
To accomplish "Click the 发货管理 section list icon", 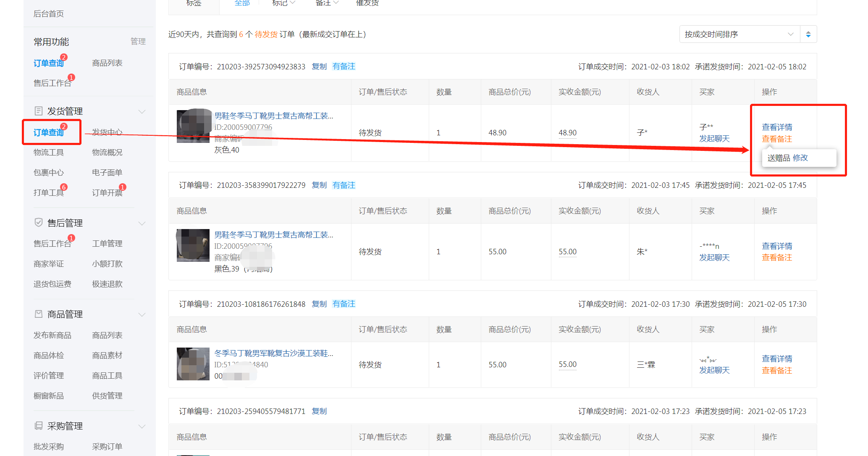I will click(x=38, y=111).
